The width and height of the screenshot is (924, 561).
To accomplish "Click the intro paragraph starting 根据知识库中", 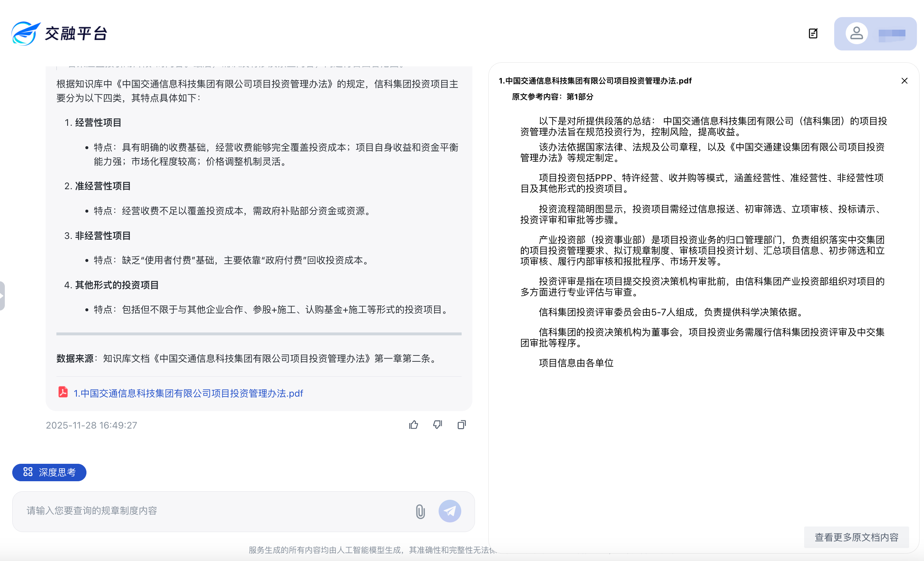I will [x=258, y=91].
